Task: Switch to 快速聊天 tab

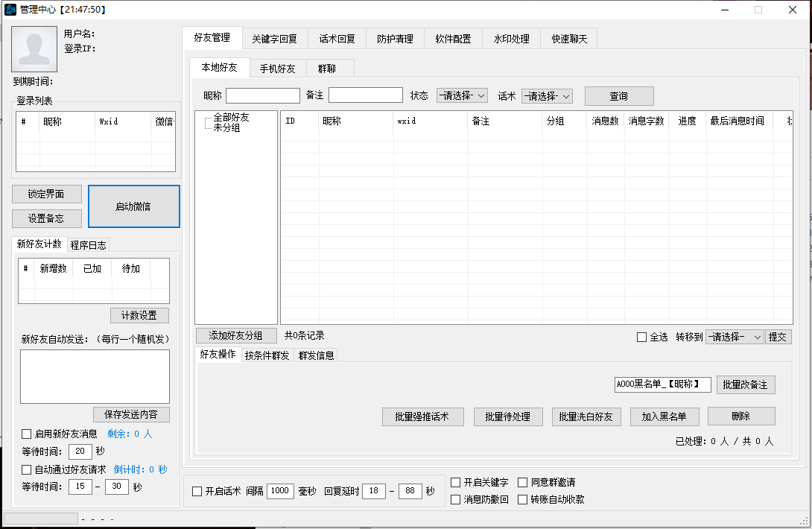Action: (x=569, y=39)
